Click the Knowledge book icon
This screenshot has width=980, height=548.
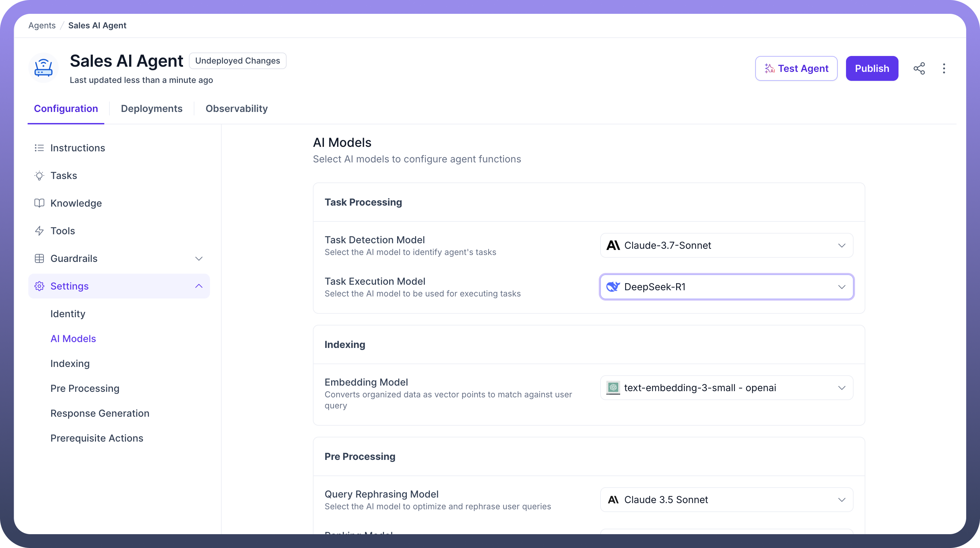click(x=39, y=203)
